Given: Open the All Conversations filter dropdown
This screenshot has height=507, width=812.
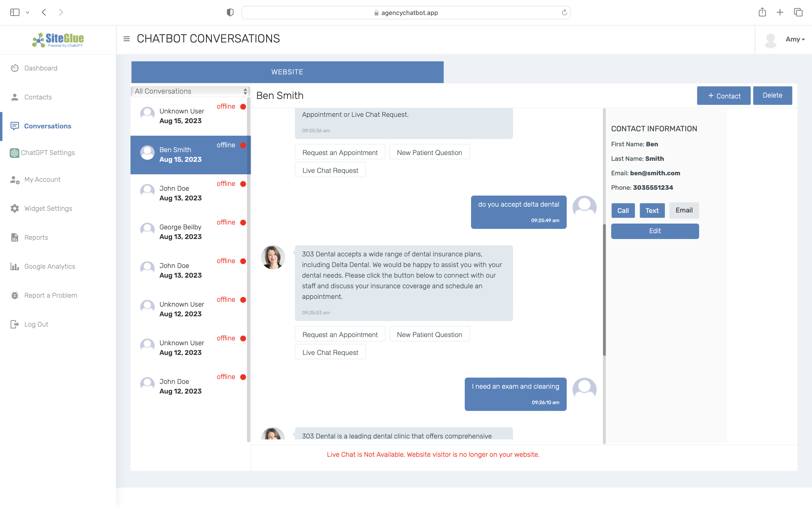Looking at the screenshot, I should coord(190,91).
